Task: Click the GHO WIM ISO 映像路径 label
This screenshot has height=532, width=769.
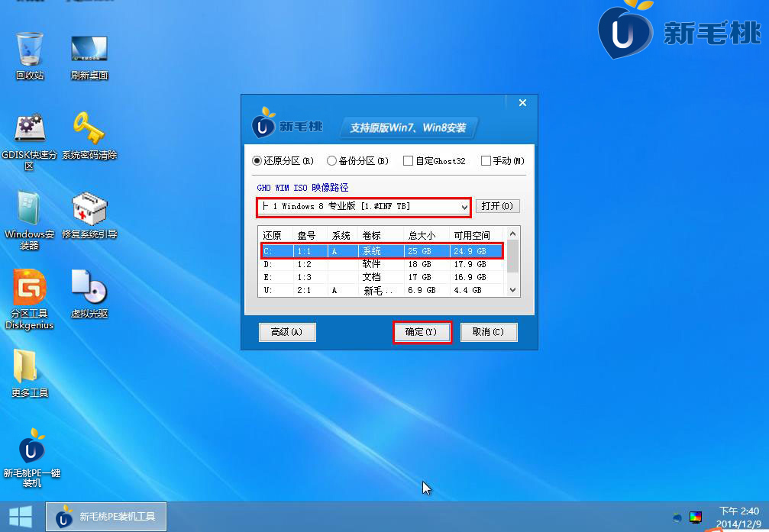Action: pyautogui.click(x=302, y=188)
